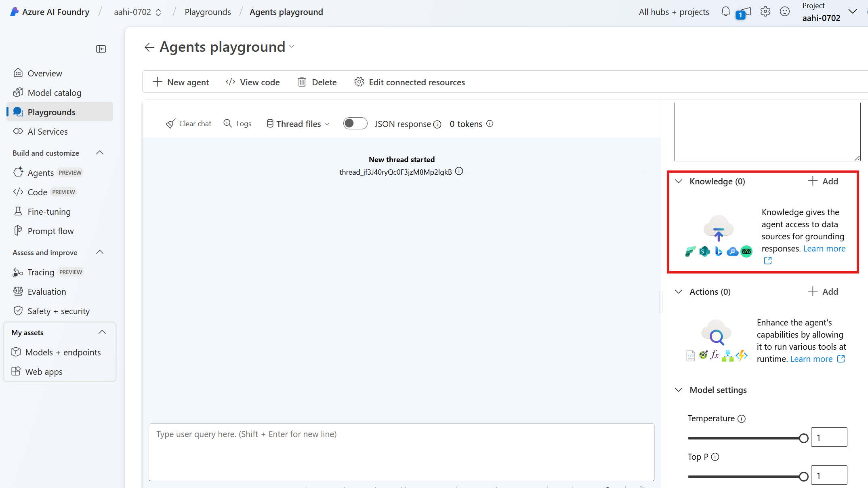Open Playgrounds in the sidebar

pos(60,112)
